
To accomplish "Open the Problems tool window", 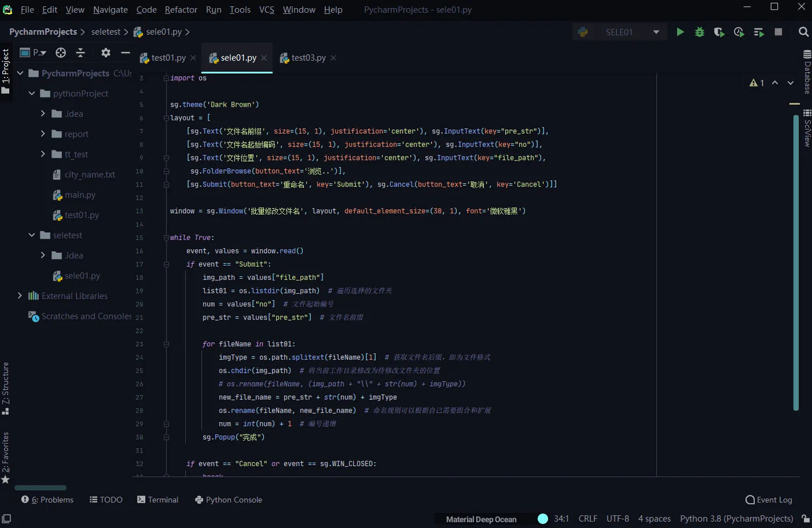I will click(48, 500).
